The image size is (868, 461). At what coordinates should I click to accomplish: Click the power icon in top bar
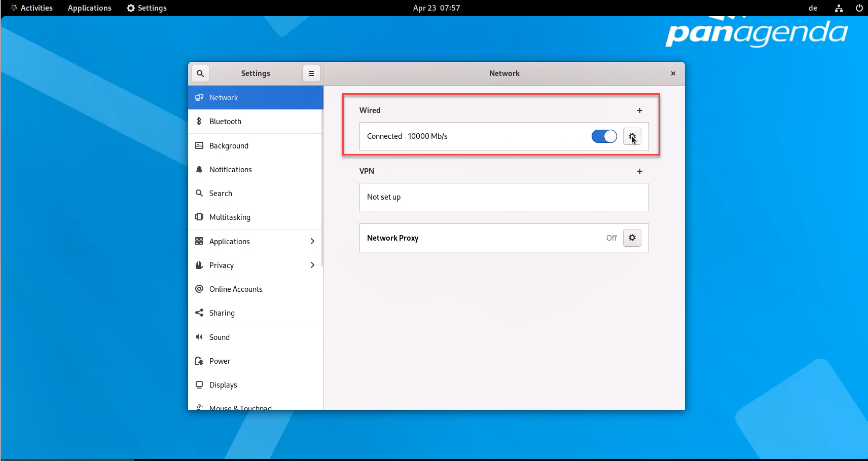pos(859,8)
